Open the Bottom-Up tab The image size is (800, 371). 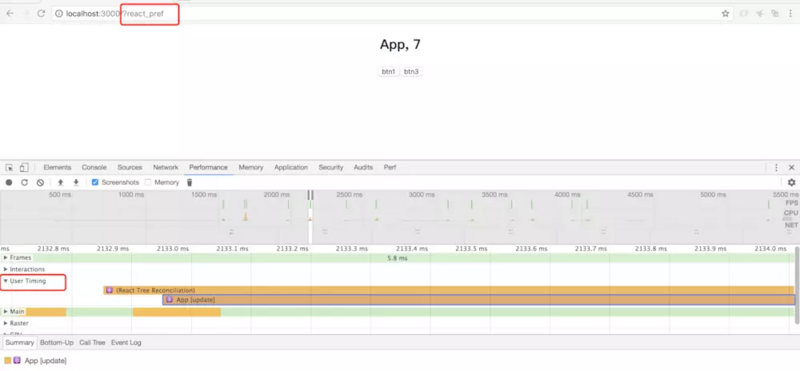pos(57,342)
